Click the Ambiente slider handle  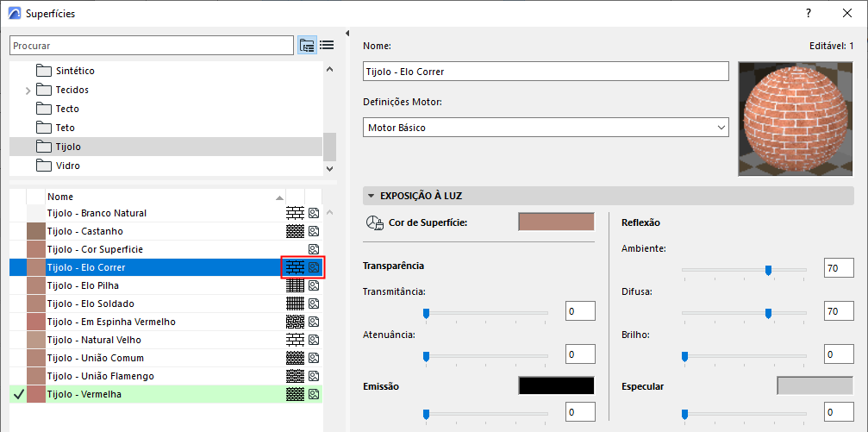[768, 270]
